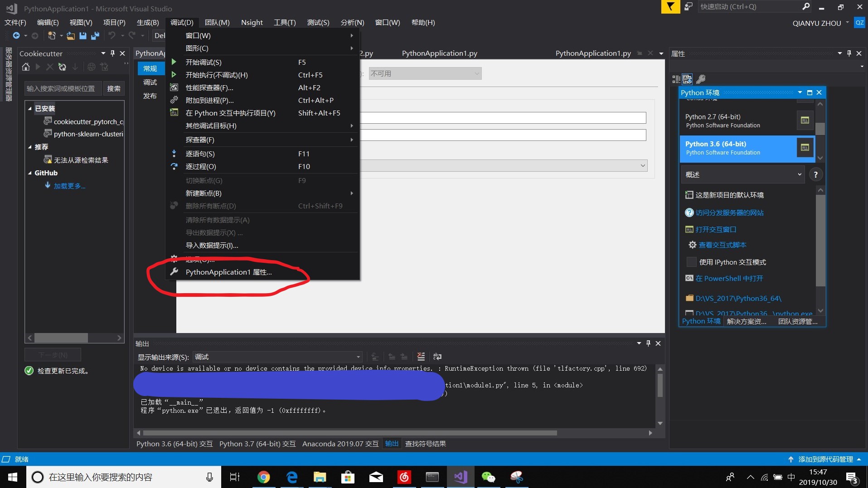This screenshot has width=868, height=488.
Task: Click the New Project toolbar icon
Action: click(52, 35)
